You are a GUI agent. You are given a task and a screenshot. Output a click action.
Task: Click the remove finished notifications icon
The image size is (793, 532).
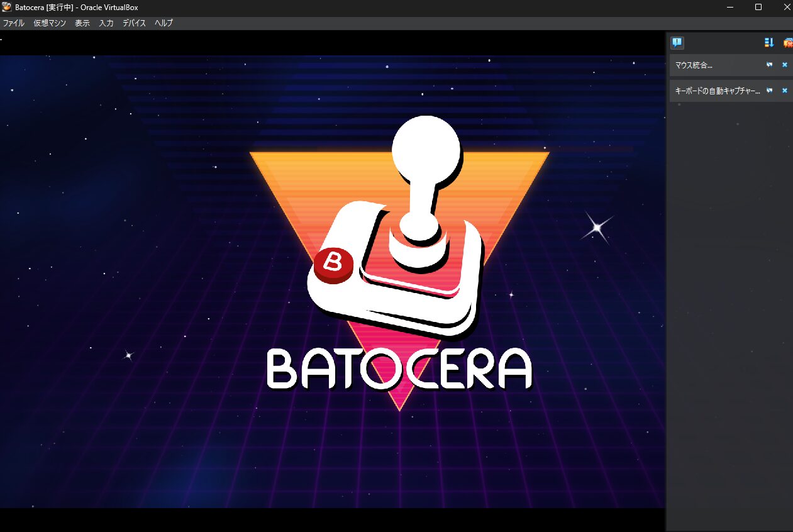point(787,43)
